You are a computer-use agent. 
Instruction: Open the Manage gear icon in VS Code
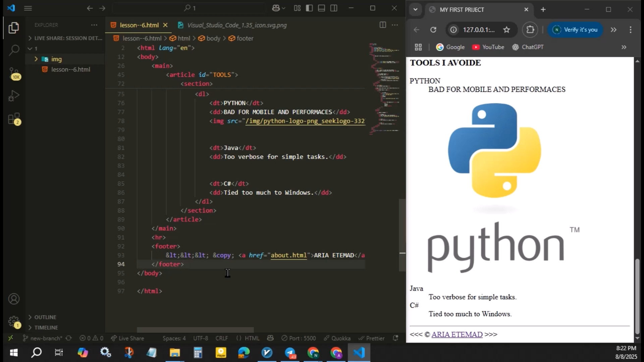[x=14, y=321]
